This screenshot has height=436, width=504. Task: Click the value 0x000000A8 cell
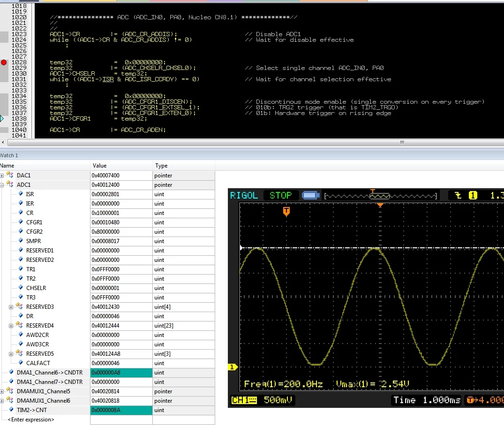click(x=121, y=373)
